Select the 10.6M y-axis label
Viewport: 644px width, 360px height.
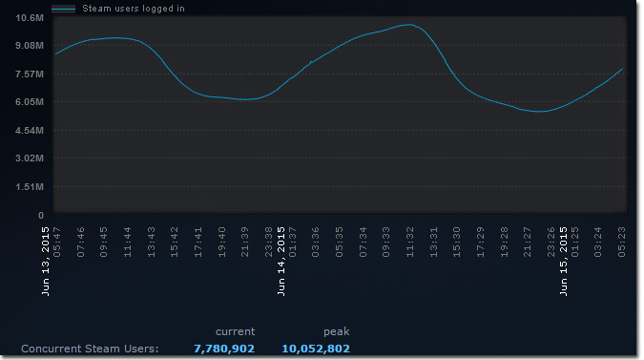coord(30,18)
